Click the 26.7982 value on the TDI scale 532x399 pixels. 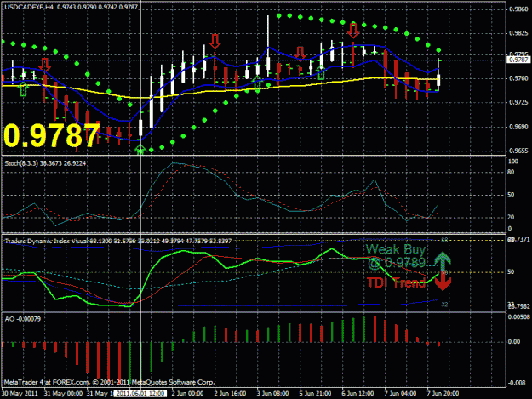pyautogui.click(x=518, y=306)
